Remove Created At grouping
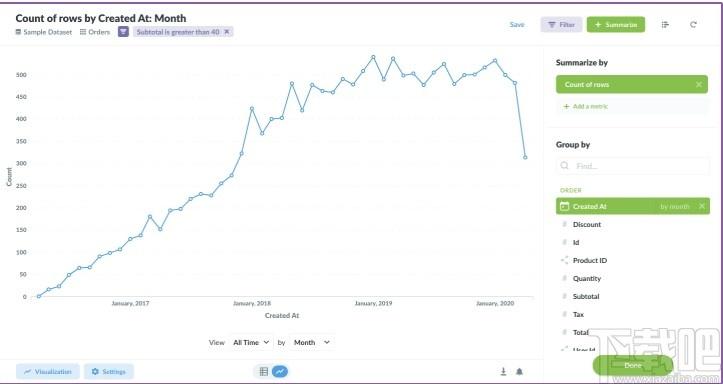 702,207
